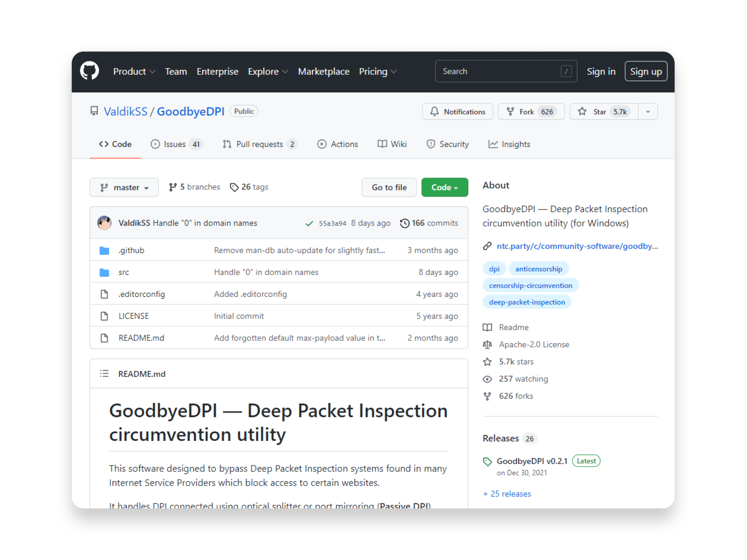Switch to the Actions tab
Viewport: 747px width, 560px height.
click(x=337, y=144)
